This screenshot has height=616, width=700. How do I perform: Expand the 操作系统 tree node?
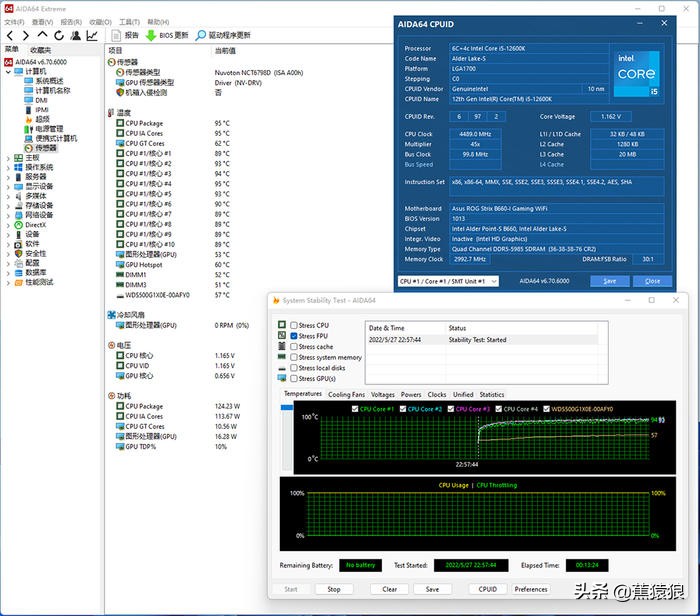(8, 167)
